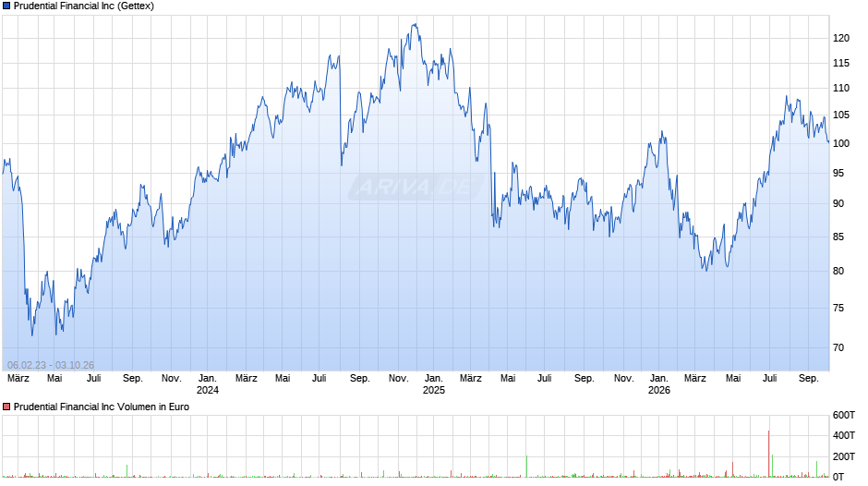Click the 600T volume axis label
The width and height of the screenshot is (868, 486).
coord(844,415)
